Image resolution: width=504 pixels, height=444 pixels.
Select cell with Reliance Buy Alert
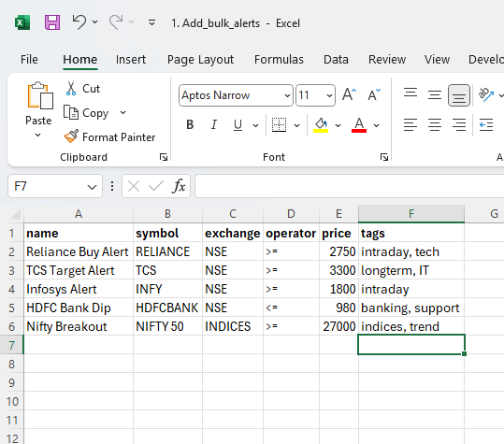79,251
